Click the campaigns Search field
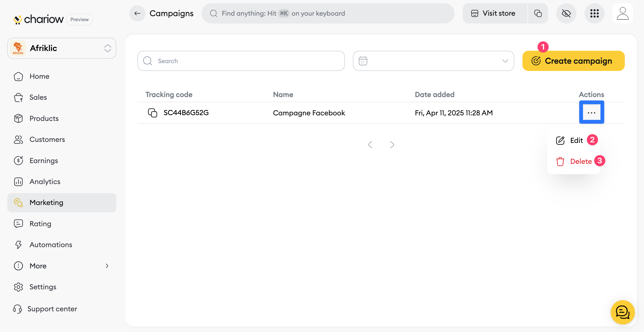 pyautogui.click(x=241, y=61)
